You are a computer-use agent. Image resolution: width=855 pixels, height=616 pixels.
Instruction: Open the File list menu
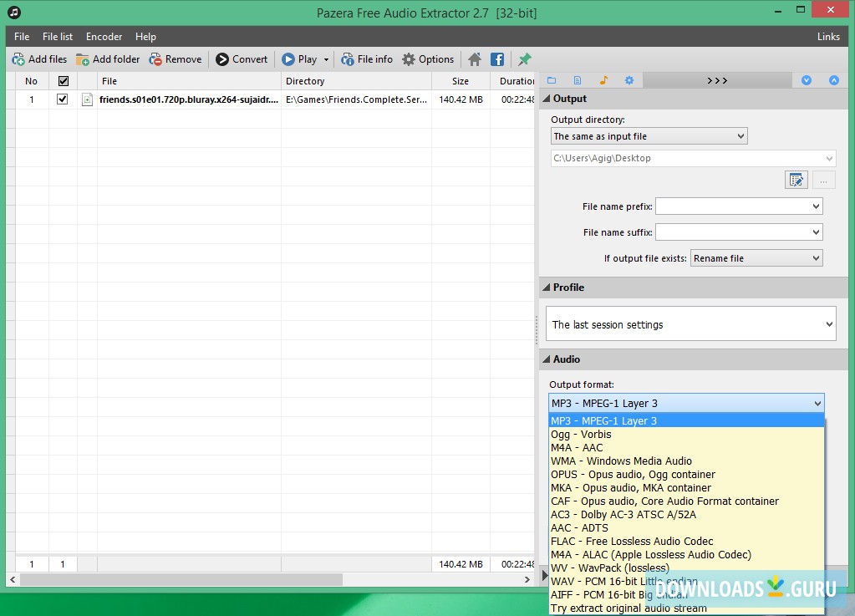tap(58, 37)
